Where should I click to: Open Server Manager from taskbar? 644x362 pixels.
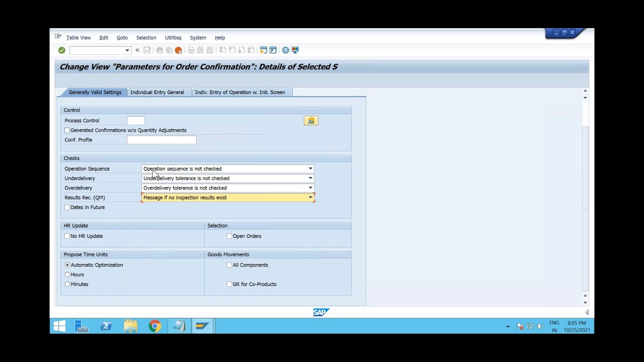pyautogui.click(x=82, y=326)
